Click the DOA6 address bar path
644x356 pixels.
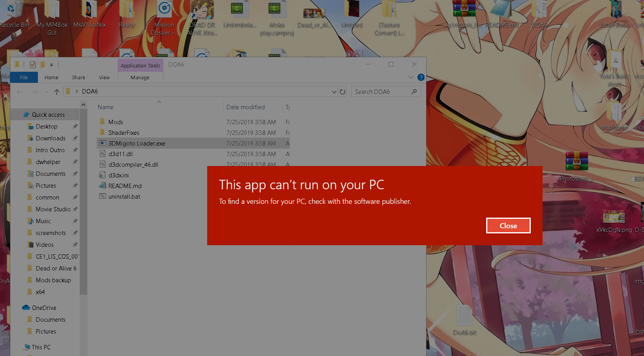click(x=90, y=91)
